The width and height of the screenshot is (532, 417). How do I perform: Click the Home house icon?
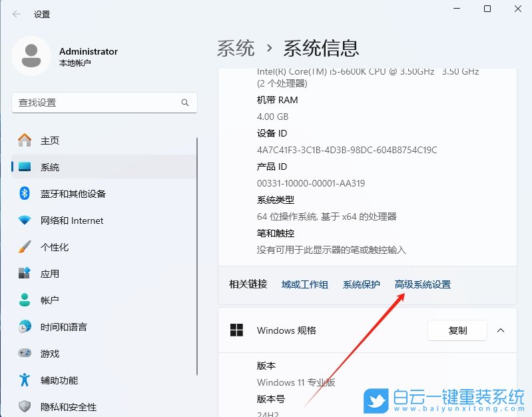(25, 141)
